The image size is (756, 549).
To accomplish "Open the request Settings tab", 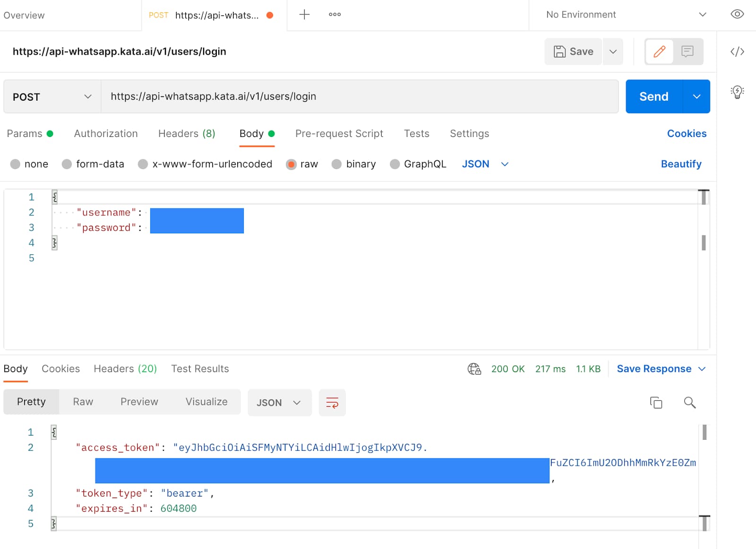I will point(469,134).
